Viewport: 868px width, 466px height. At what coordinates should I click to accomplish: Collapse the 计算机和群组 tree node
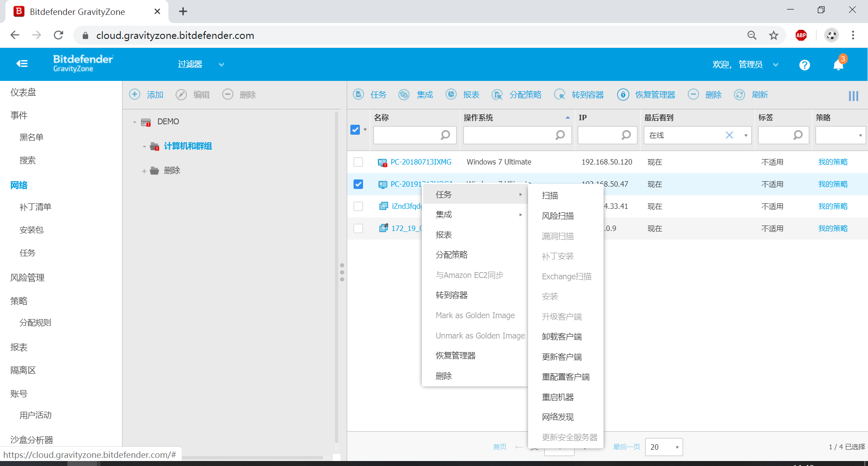tap(144, 146)
